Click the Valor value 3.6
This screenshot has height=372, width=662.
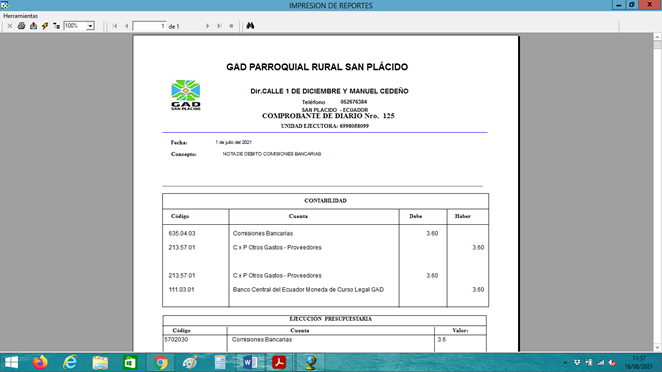coord(442,339)
